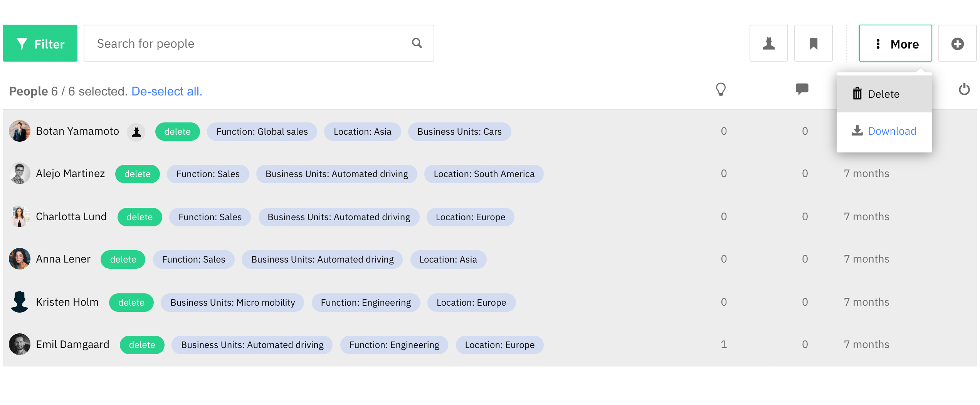Viewport: 980px width, 405px height.
Task: Choose Download from the More menu
Action: click(884, 131)
